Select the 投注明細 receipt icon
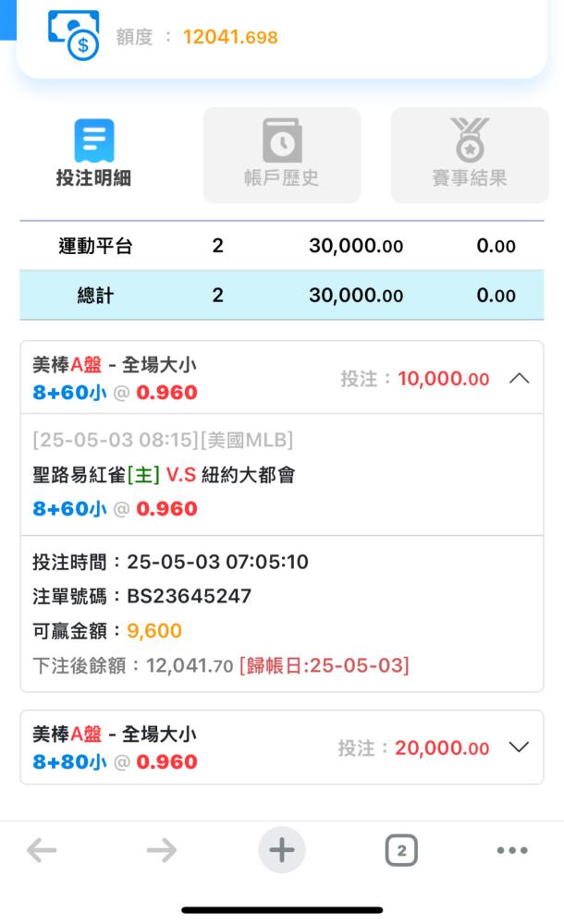 point(93,140)
